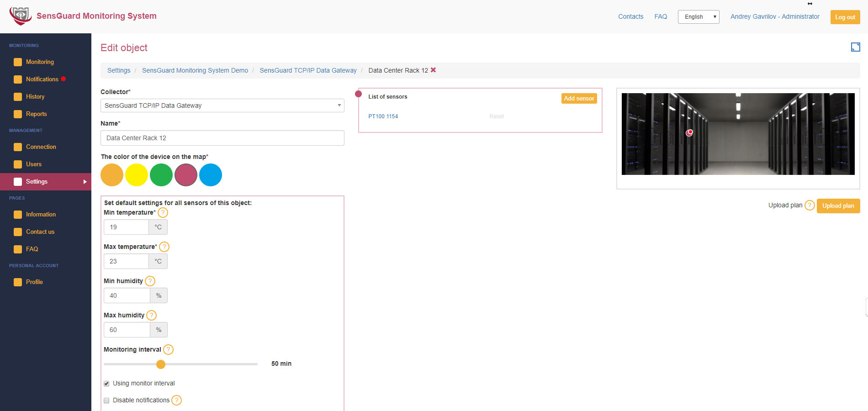Open the Min temperature help icon
Image resolution: width=868 pixels, height=411 pixels.
[163, 212]
